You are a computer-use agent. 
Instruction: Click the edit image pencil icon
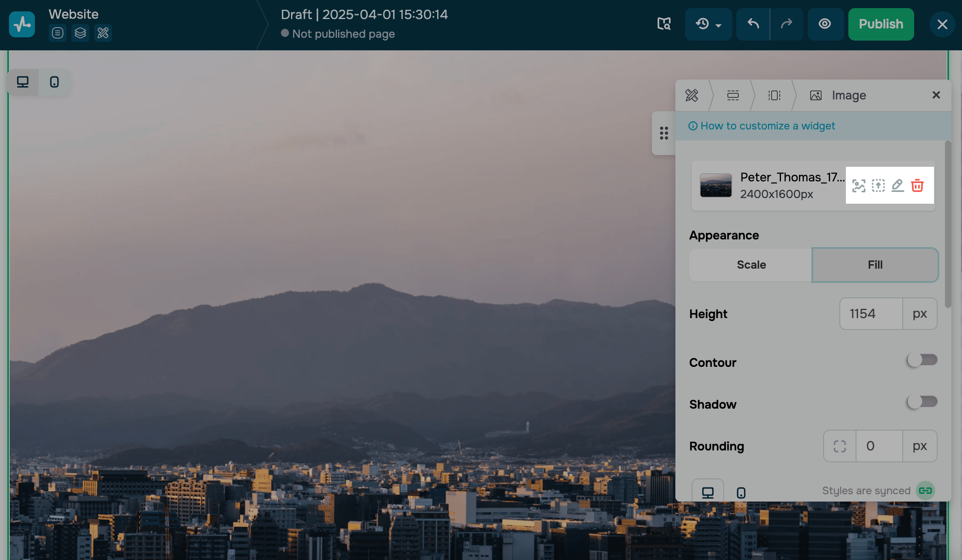point(897,185)
